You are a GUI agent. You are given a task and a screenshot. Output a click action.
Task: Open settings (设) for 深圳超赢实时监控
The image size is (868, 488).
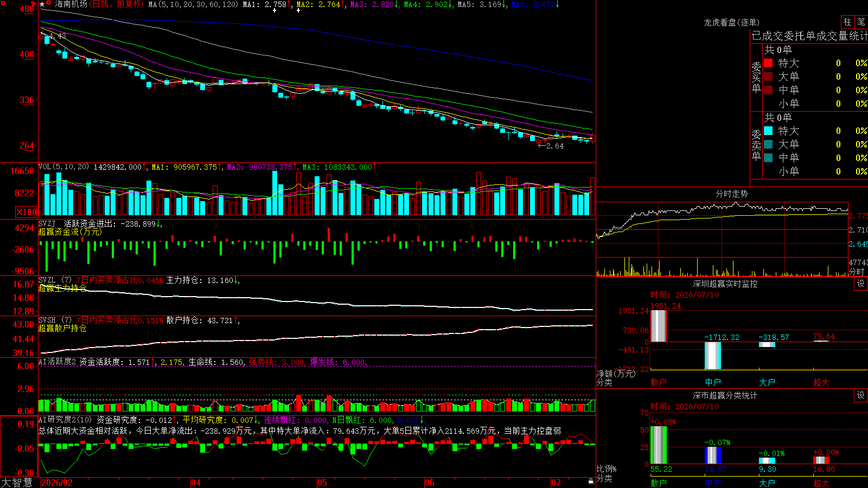861,284
